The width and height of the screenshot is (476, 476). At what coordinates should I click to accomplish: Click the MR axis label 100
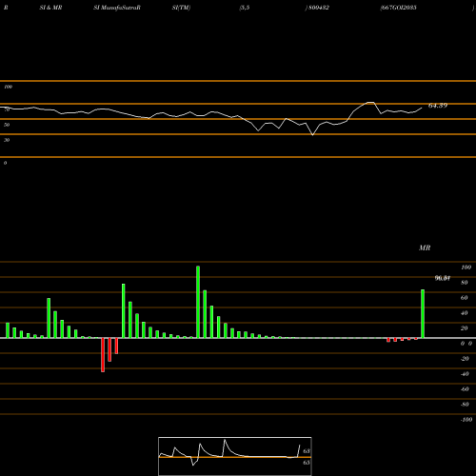click(466, 268)
